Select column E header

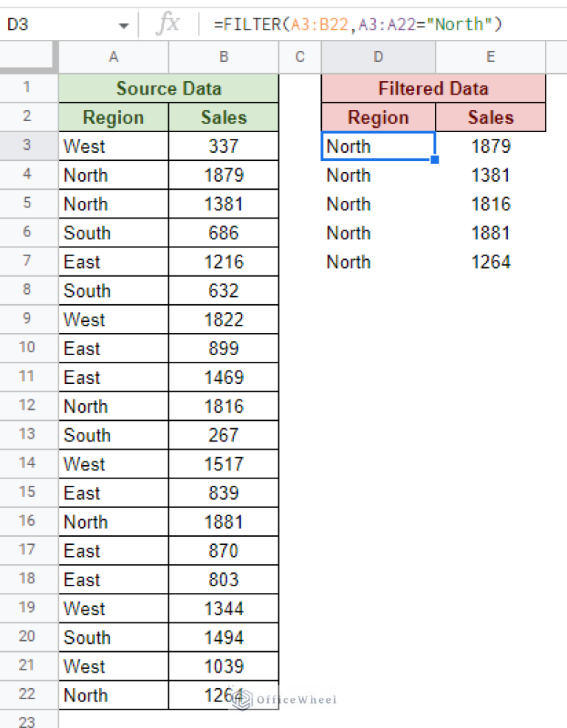490,57
